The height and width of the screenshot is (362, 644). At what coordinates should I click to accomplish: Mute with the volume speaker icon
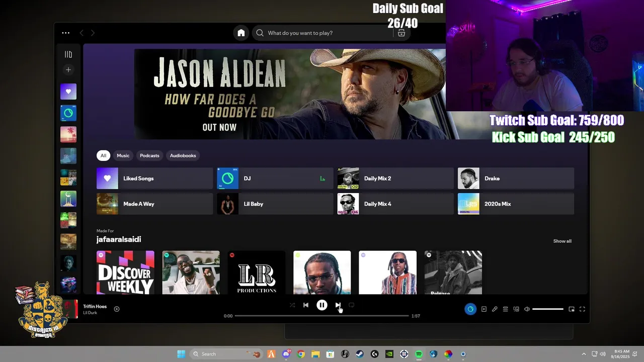tap(527, 309)
